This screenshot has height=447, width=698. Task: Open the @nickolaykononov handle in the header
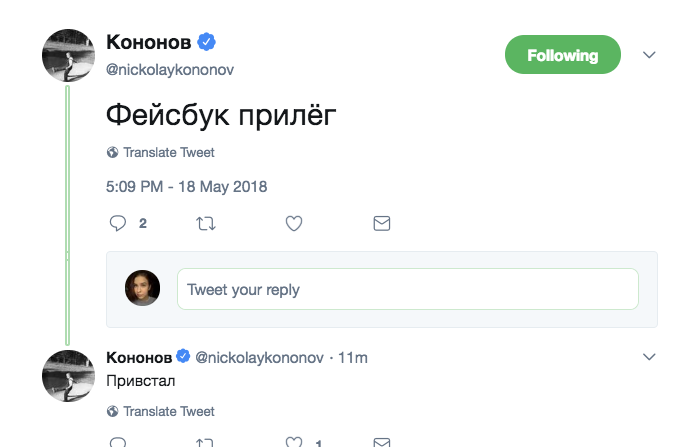coord(170,69)
